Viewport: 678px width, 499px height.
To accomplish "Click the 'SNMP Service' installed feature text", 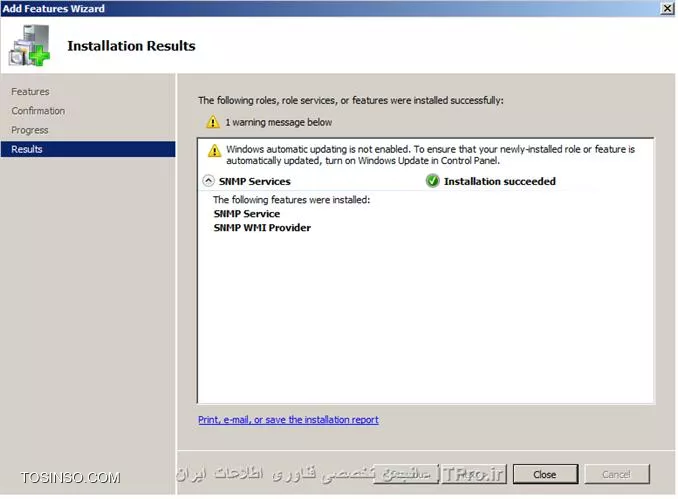I will [x=247, y=214].
